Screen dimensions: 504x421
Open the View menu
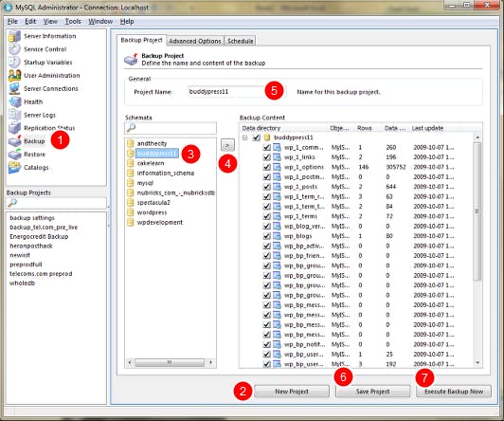[50, 22]
